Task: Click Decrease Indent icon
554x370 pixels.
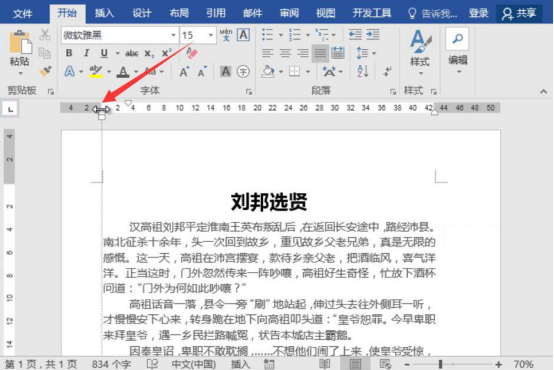Action: (x=355, y=35)
